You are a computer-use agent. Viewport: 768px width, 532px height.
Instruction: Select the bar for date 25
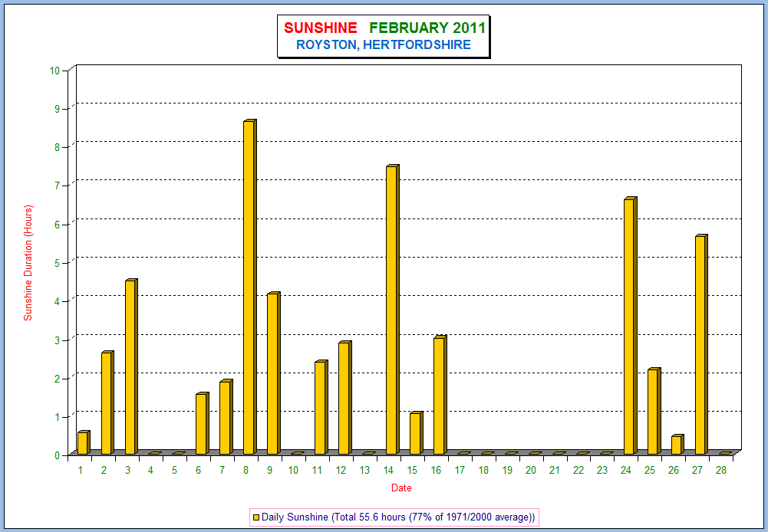pos(654,411)
